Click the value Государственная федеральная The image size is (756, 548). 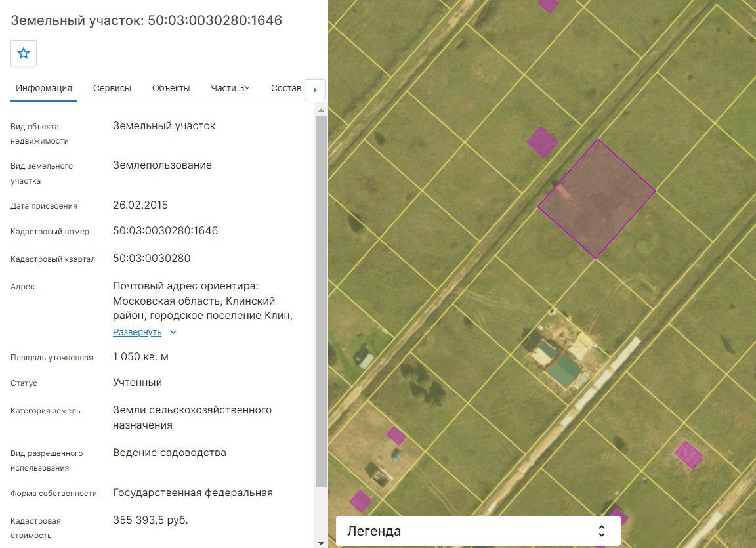[193, 493]
